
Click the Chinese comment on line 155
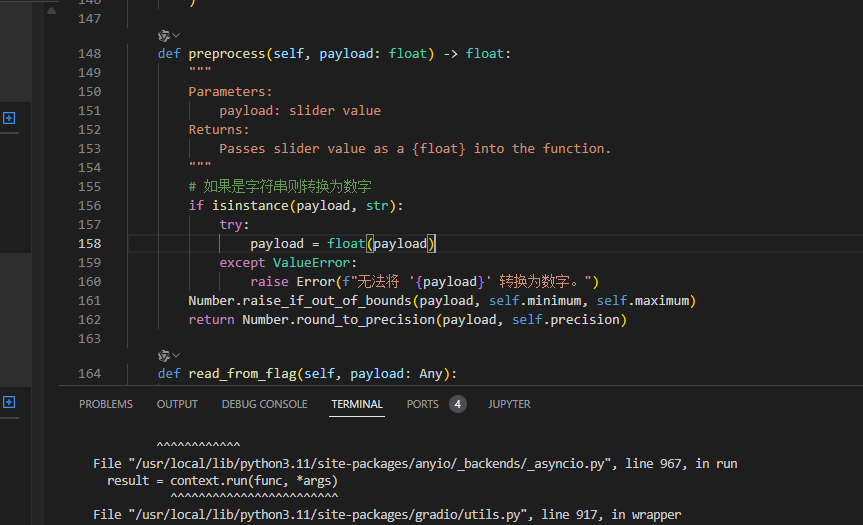point(280,187)
